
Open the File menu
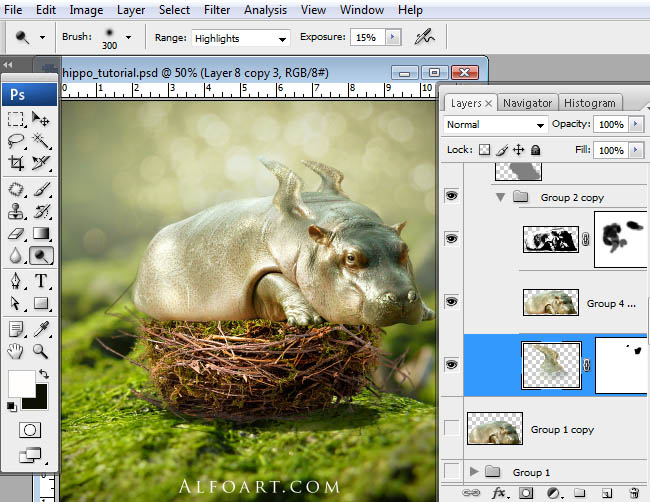pyautogui.click(x=13, y=10)
